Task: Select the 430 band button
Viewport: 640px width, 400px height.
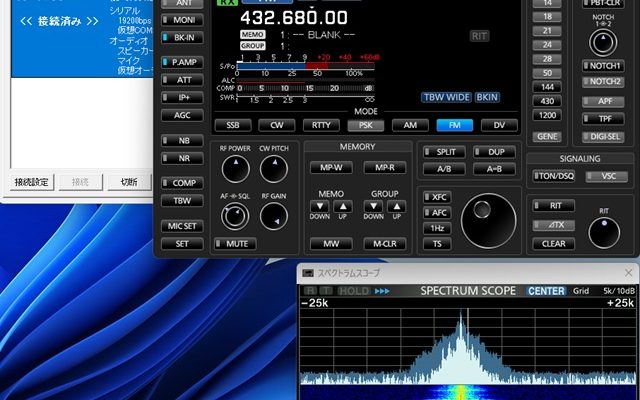Action: tap(547, 101)
